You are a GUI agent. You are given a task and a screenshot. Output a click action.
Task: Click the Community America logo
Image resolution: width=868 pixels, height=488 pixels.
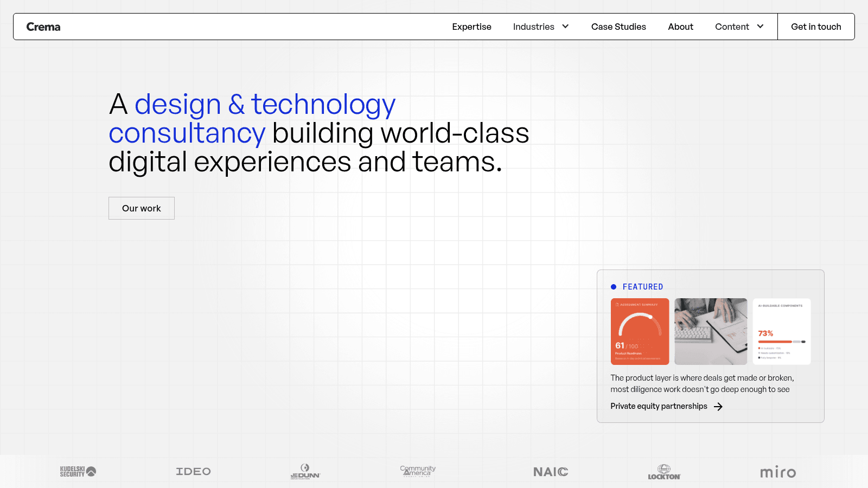point(418,471)
